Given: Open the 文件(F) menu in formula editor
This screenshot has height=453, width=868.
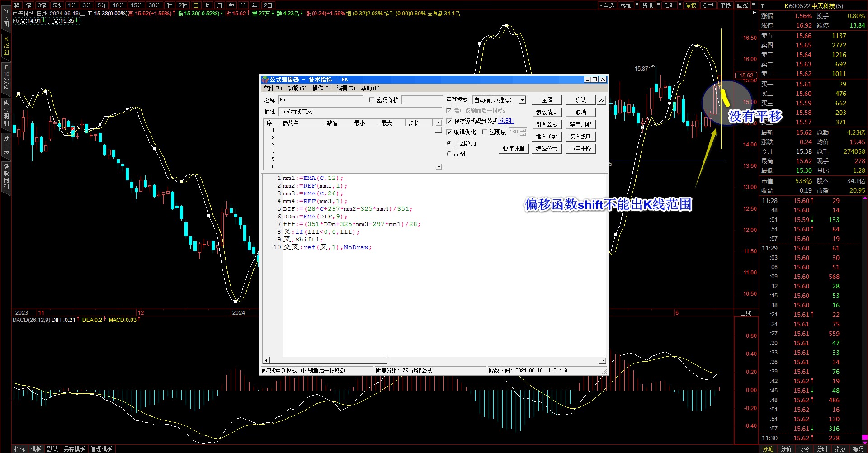Looking at the screenshot, I should (x=272, y=88).
